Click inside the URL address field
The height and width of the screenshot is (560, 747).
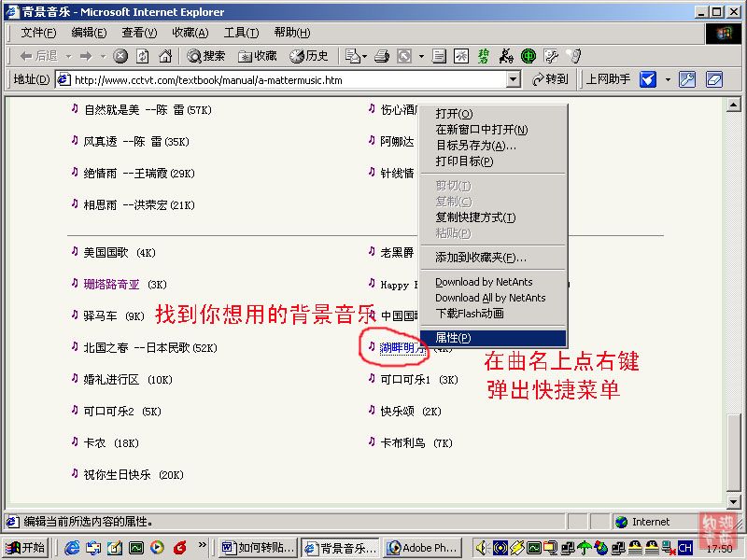click(280, 80)
